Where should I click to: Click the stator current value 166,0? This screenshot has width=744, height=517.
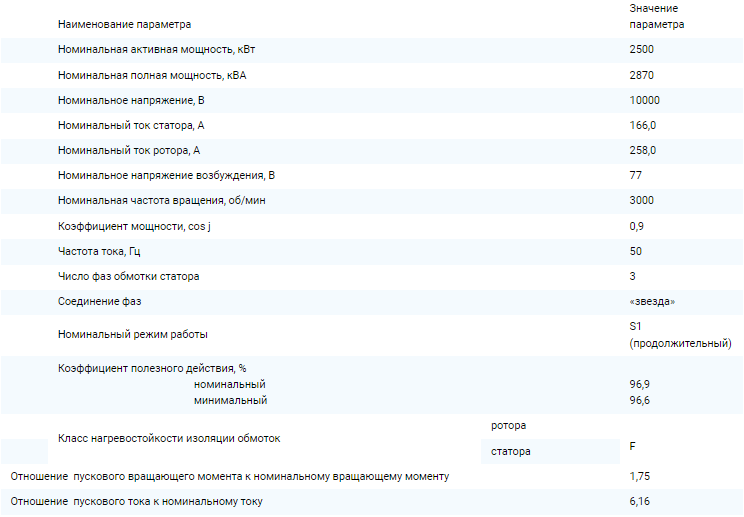tap(643, 125)
